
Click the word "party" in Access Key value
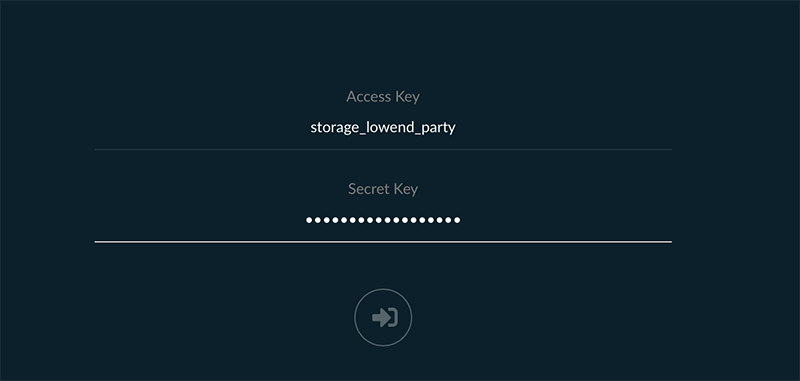pyautogui.click(x=438, y=128)
